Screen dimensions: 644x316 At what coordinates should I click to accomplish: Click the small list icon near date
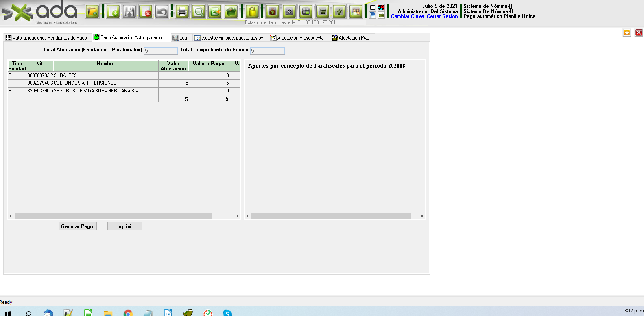373,8
